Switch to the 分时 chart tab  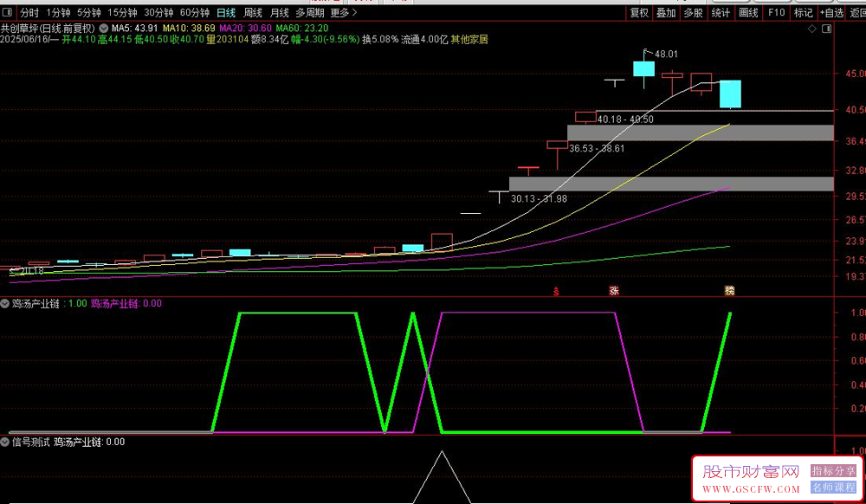29,12
